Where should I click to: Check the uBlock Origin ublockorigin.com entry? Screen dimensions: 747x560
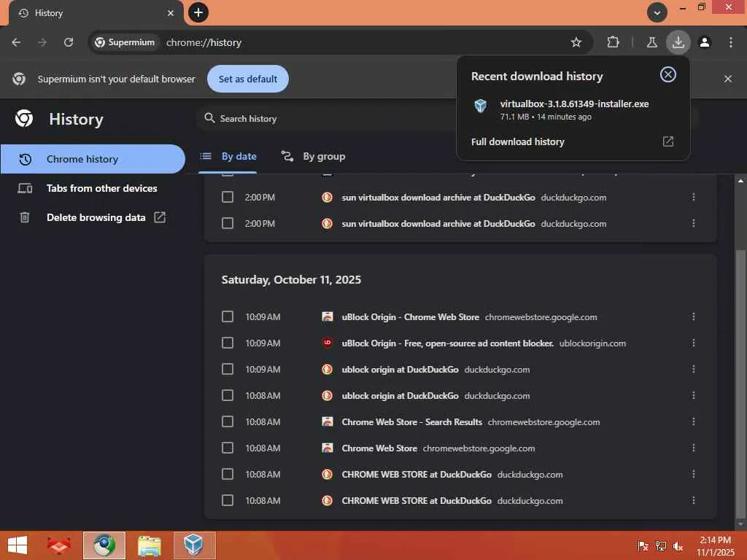click(228, 343)
